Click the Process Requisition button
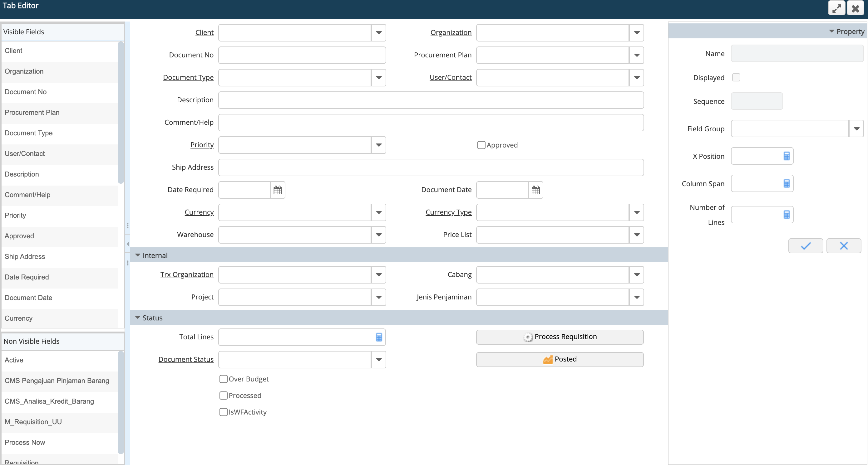 click(560, 337)
